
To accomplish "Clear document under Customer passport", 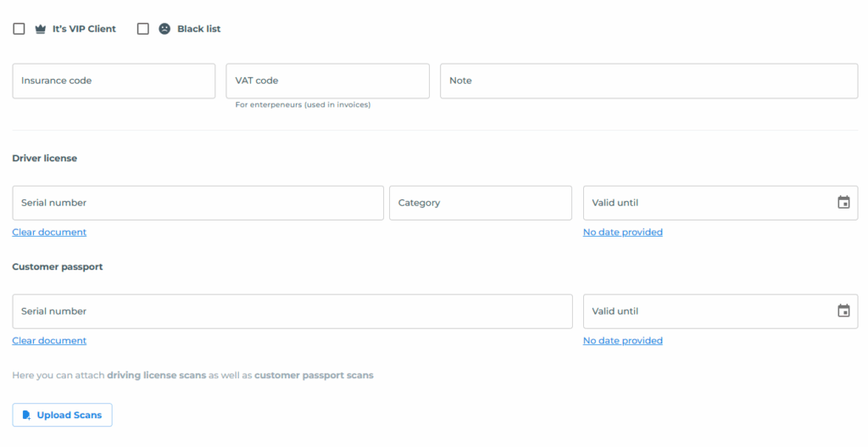I will (49, 341).
